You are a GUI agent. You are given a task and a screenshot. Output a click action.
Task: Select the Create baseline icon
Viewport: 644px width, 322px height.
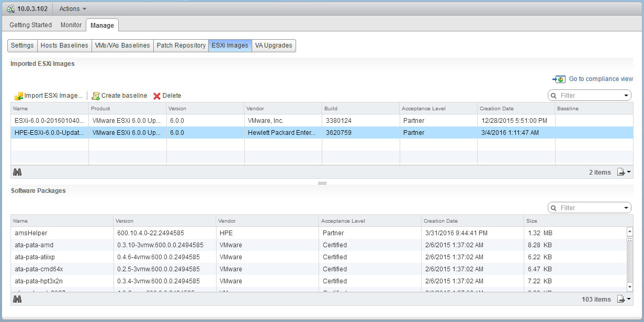(x=96, y=96)
